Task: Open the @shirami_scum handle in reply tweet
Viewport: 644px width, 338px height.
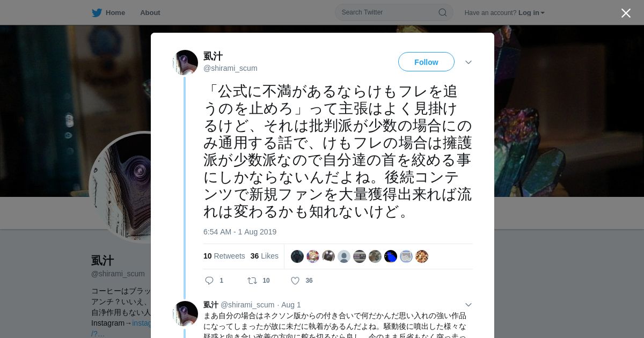Action: (x=247, y=305)
